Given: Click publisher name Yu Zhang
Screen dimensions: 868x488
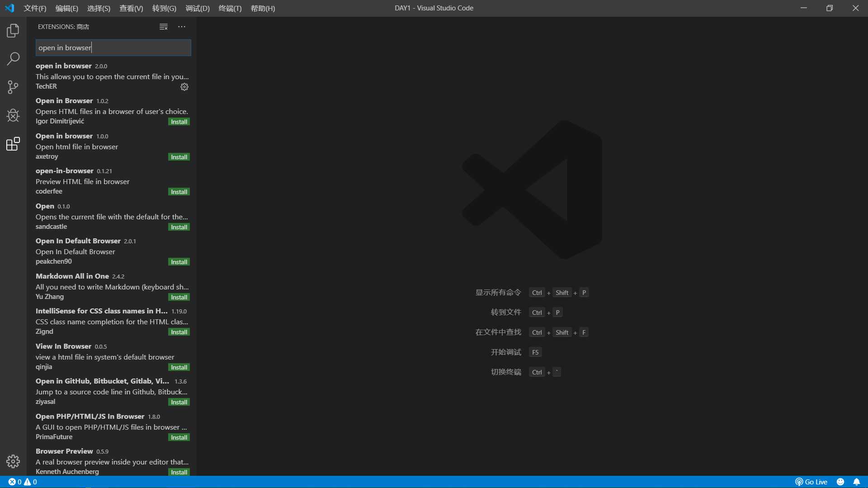Looking at the screenshot, I should [x=50, y=297].
